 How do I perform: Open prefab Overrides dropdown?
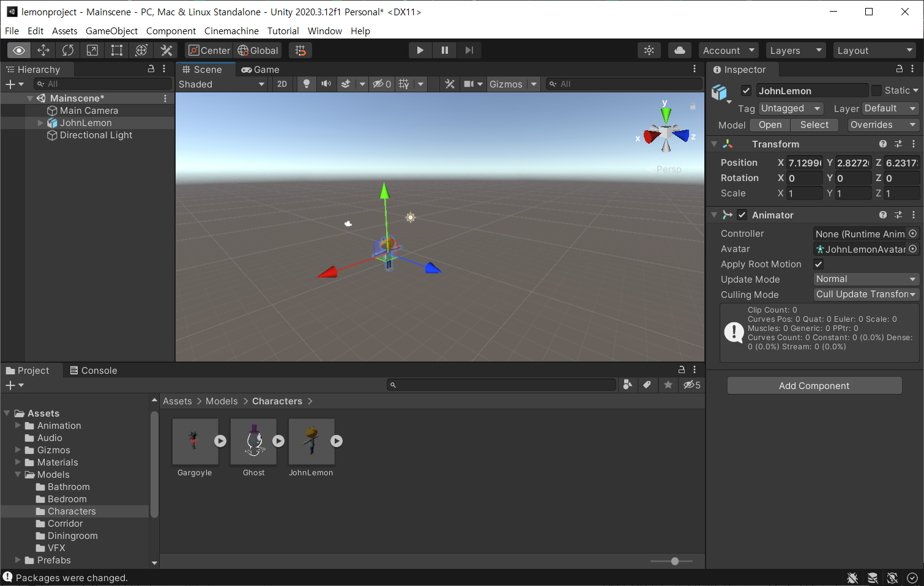click(883, 125)
